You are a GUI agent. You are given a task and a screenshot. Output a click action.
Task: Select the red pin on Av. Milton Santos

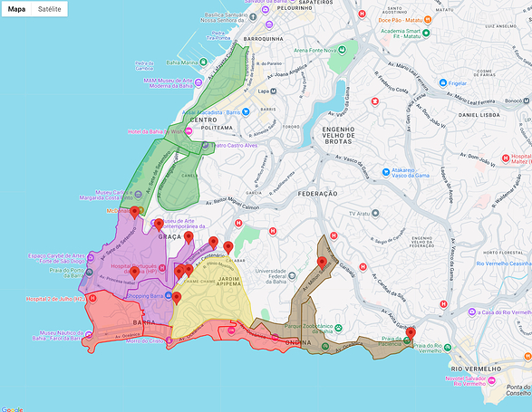322,263
